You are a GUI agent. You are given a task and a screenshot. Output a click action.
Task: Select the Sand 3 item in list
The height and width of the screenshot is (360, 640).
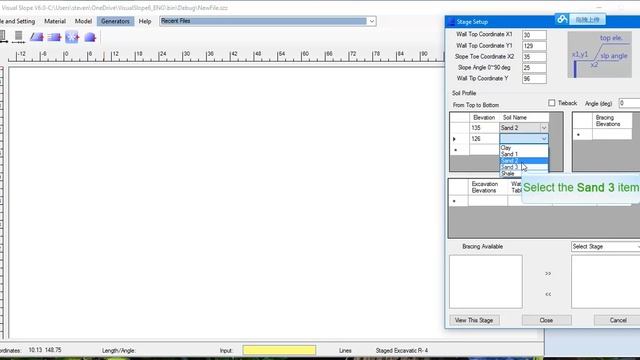coord(524,167)
